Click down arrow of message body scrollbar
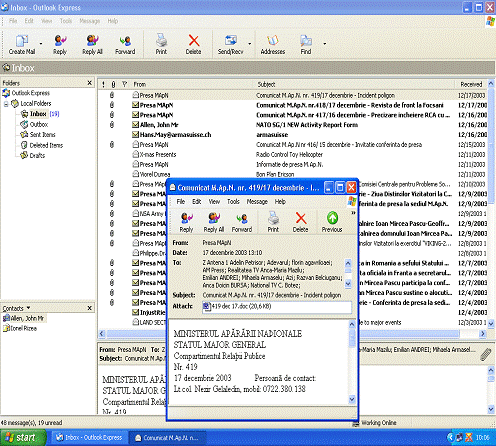 (x=352, y=399)
